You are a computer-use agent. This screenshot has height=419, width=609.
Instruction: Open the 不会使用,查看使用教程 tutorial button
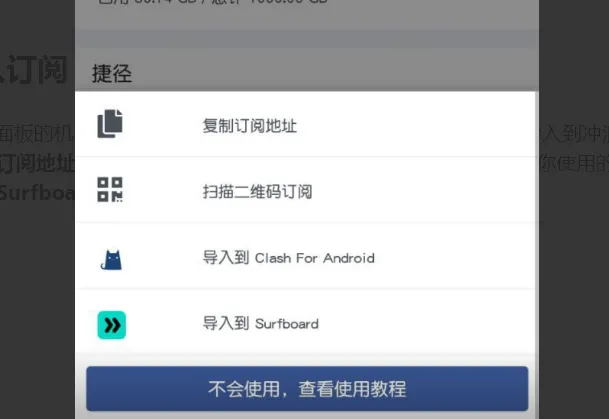(307, 388)
